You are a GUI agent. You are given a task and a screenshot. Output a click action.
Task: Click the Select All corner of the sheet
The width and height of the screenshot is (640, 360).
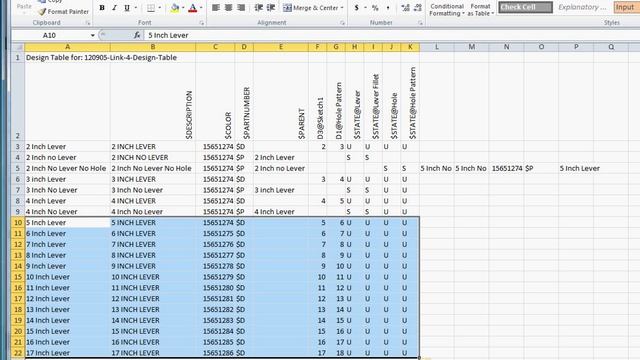coord(18,47)
